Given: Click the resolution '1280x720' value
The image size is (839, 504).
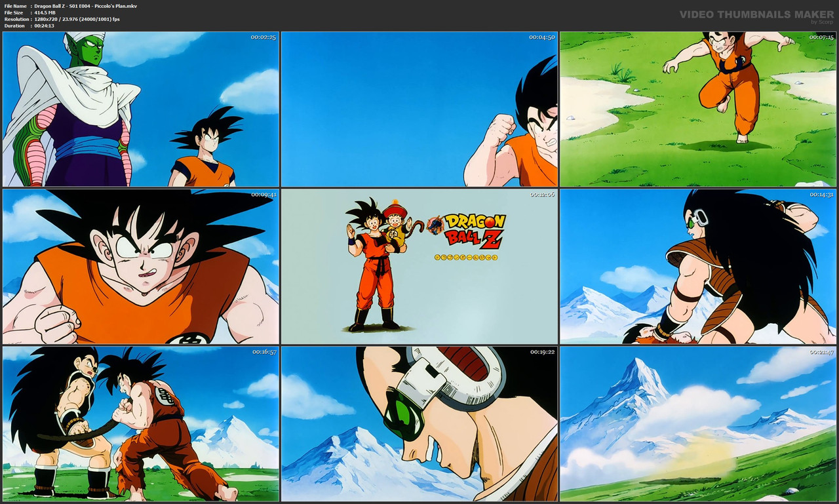Looking at the screenshot, I should [x=47, y=19].
